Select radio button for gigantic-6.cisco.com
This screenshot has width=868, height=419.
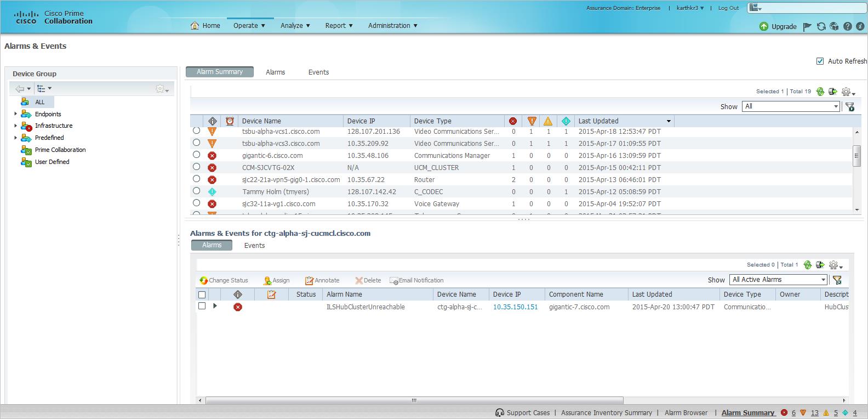[x=196, y=155]
